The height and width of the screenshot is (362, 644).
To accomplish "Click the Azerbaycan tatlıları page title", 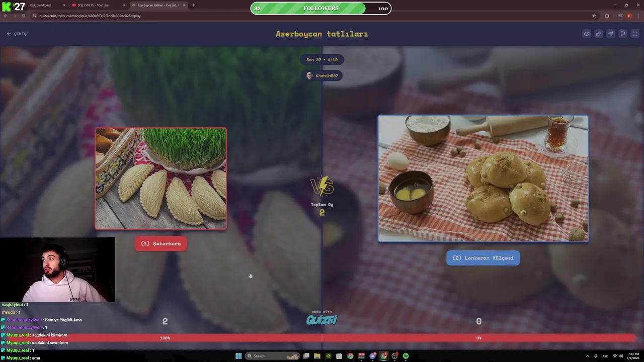I will 322,34.
